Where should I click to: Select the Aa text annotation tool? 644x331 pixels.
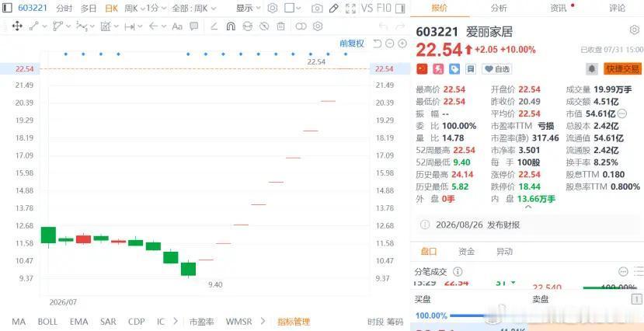177,26
